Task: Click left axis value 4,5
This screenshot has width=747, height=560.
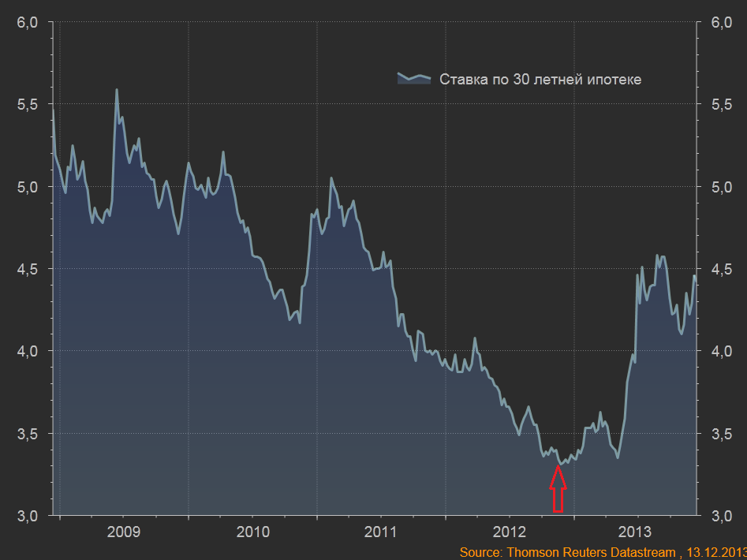Action: 27,270
